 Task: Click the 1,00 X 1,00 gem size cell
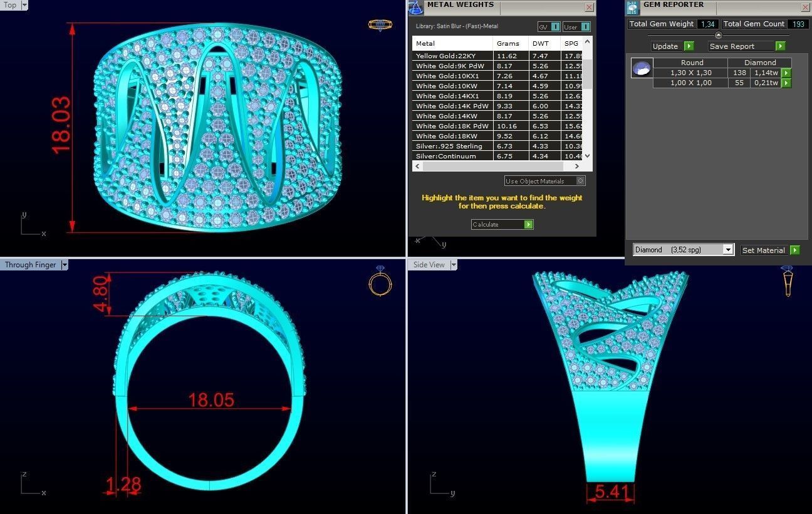pos(690,83)
